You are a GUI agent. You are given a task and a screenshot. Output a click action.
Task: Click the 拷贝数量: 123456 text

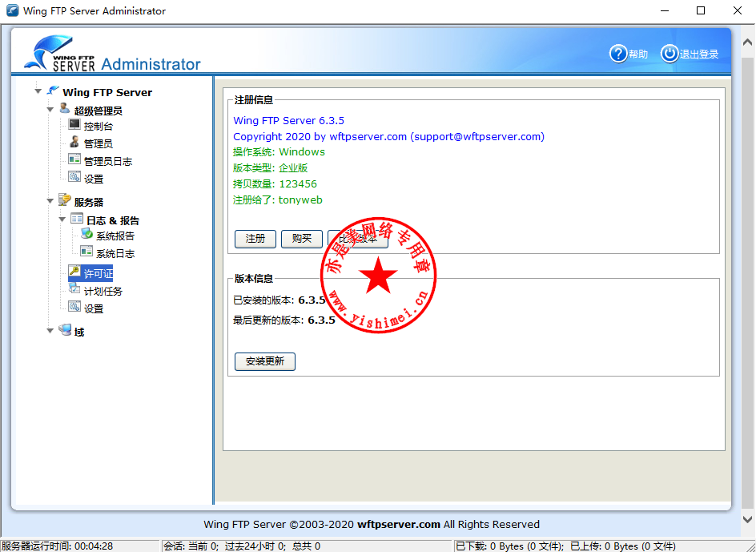(x=275, y=183)
